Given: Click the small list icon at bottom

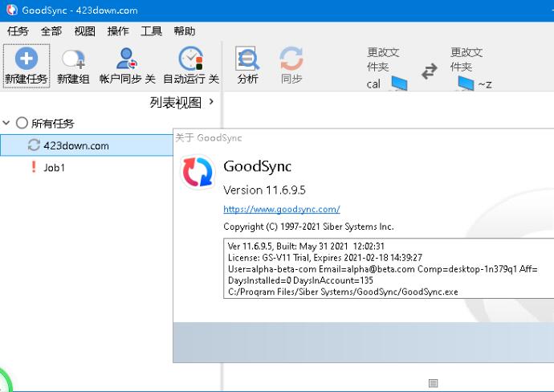Looking at the screenshot, I should 434,383.
